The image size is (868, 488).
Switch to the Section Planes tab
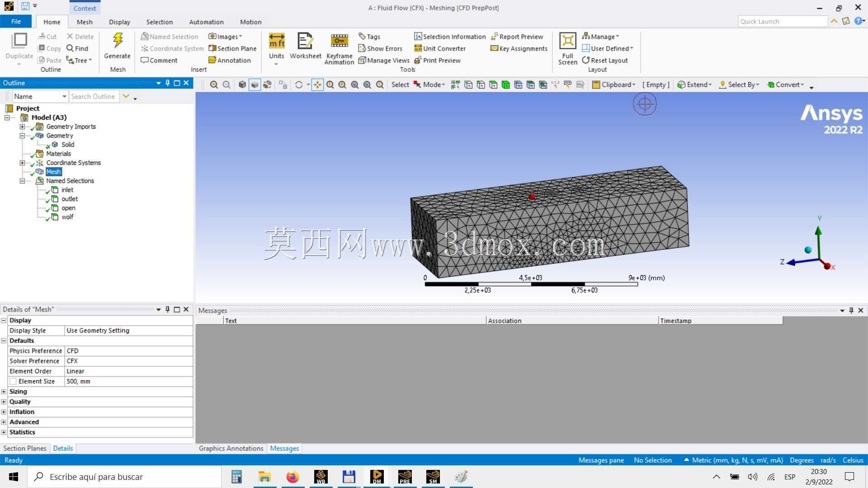25,448
